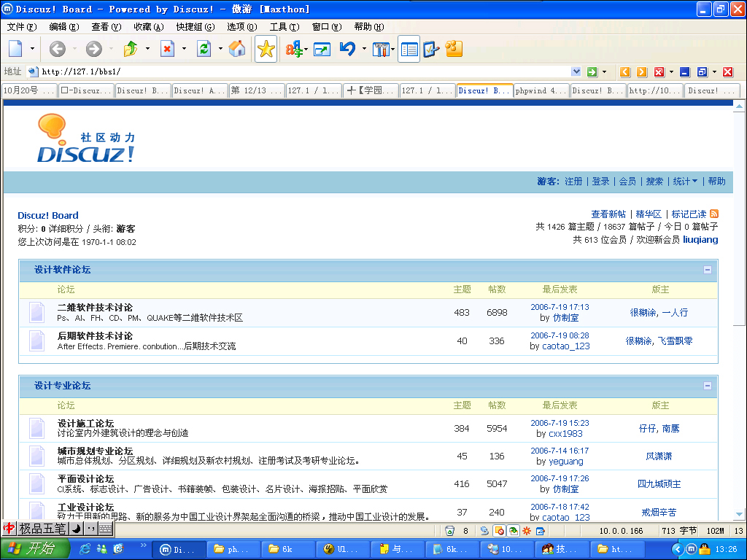Switch to the 第 12/13 tab
Viewport: 747px width, 560px height.
click(x=257, y=90)
